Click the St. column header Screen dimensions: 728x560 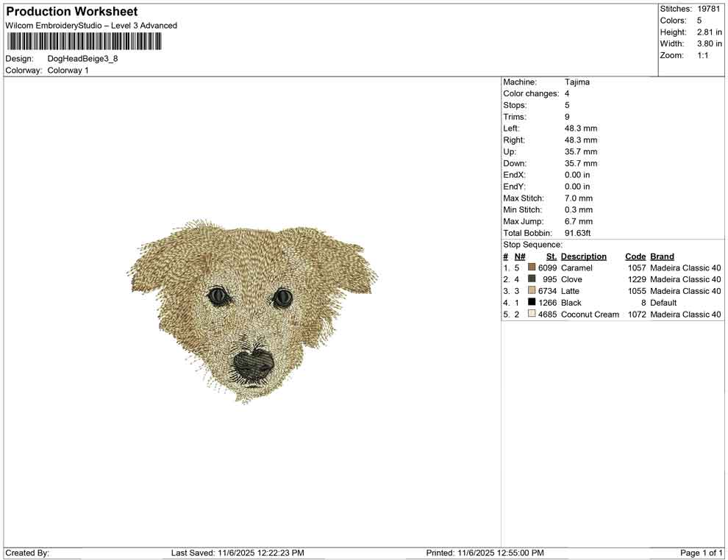coord(551,256)
